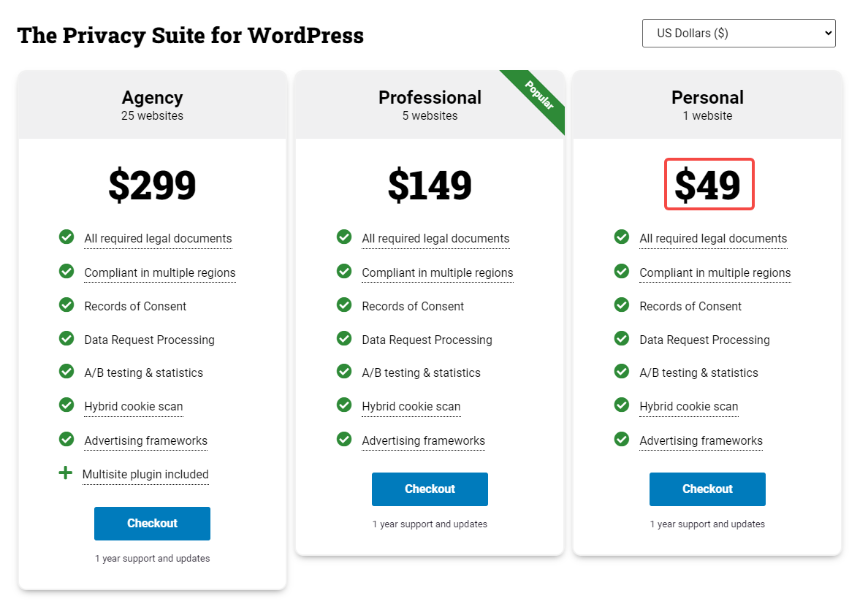Click All required legal documents under Personal
This screenshot has height=604, width=868.
pos(713,239)
